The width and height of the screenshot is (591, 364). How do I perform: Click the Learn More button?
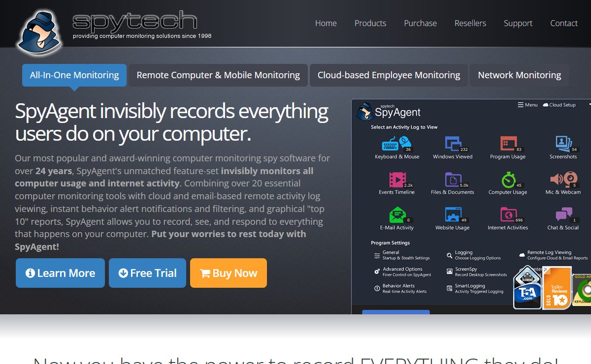pyautogui.click(x=60, y=273)
